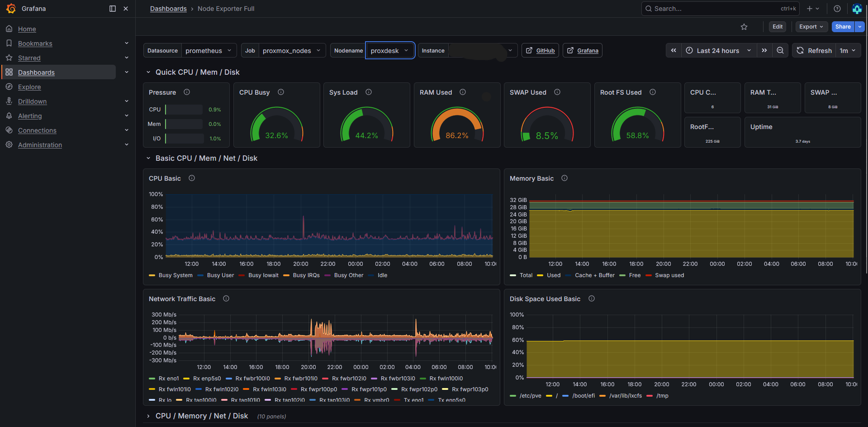
Task: Open the info icon on CPU Busy panel
Action: [x=281, y=92]
